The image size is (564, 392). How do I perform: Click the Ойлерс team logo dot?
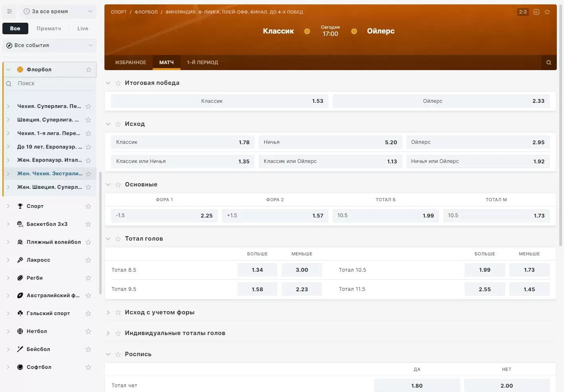click(354, 31)
